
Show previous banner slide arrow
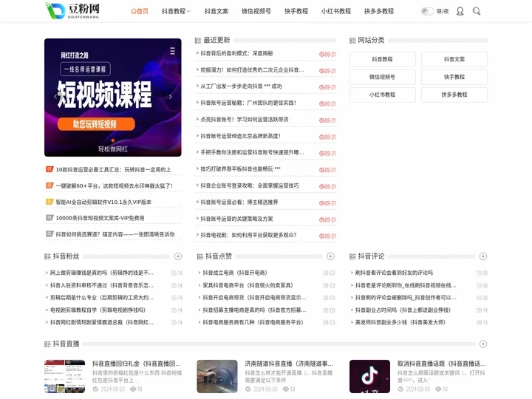coord(55,97)
